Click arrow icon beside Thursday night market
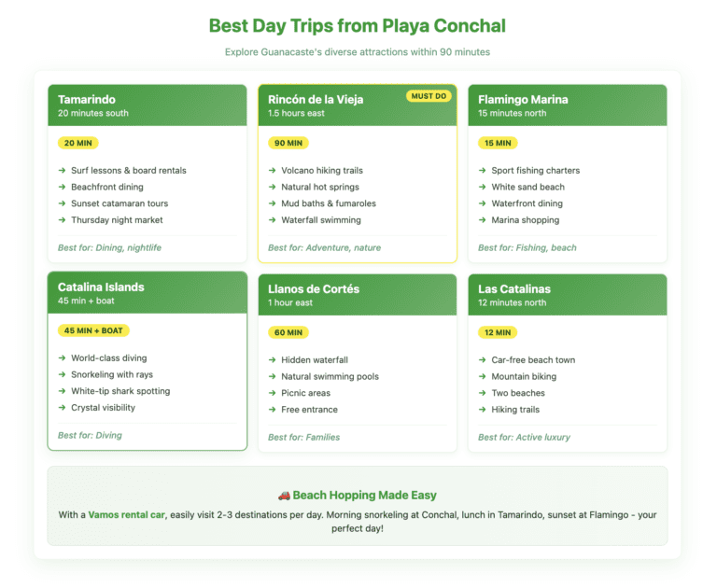Image resolution: width=717 pixels, height=588 pixels. (x=62, y=220)
